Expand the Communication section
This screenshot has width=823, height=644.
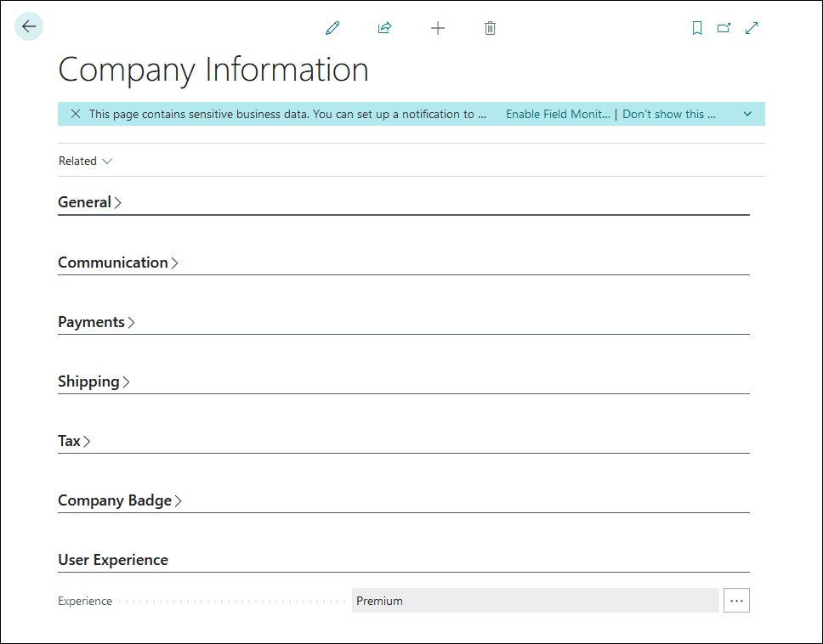click(x=118, y=263)
